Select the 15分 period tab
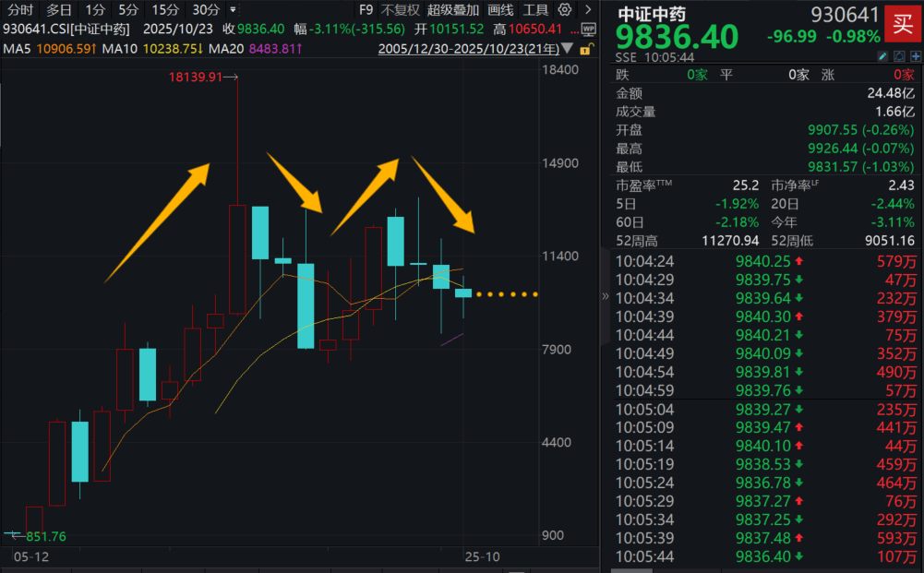 pyautogui.click(x=165, y=10)
